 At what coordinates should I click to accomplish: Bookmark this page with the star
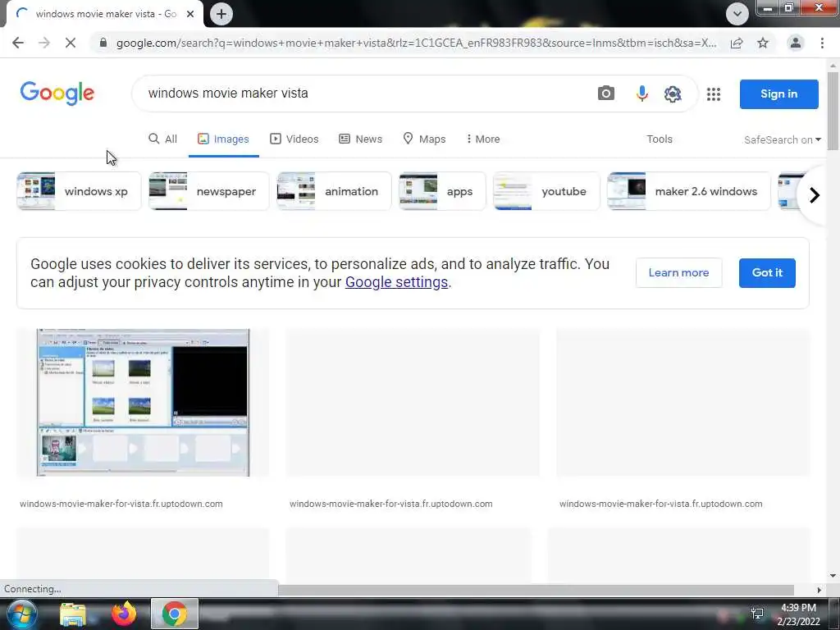pyautogui.click(x=763, y=43)
